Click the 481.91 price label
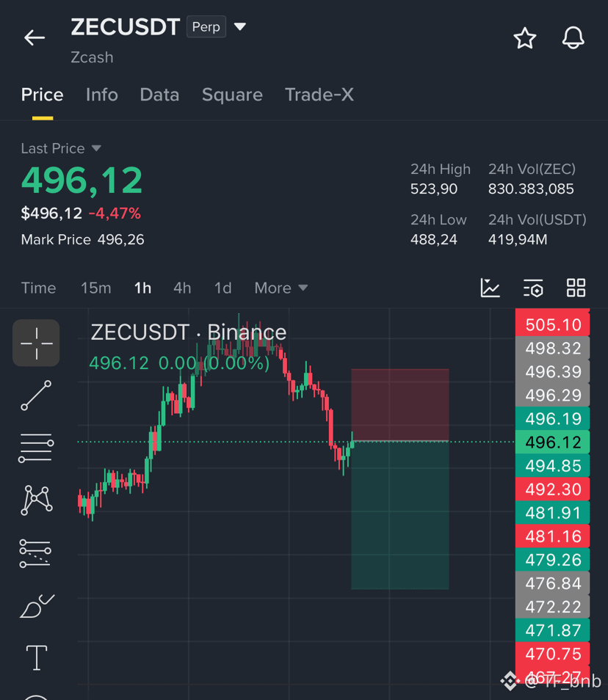 [553, 513]
